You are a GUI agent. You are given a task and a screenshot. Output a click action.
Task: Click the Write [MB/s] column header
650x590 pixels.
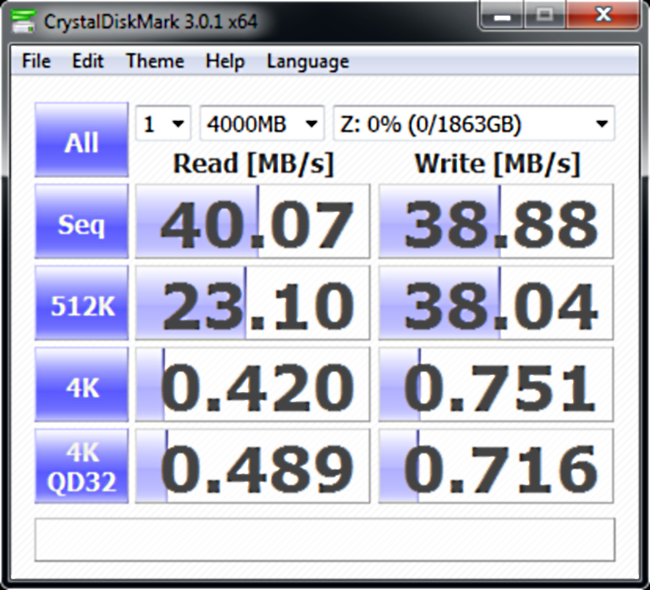(x=497, y=163)
